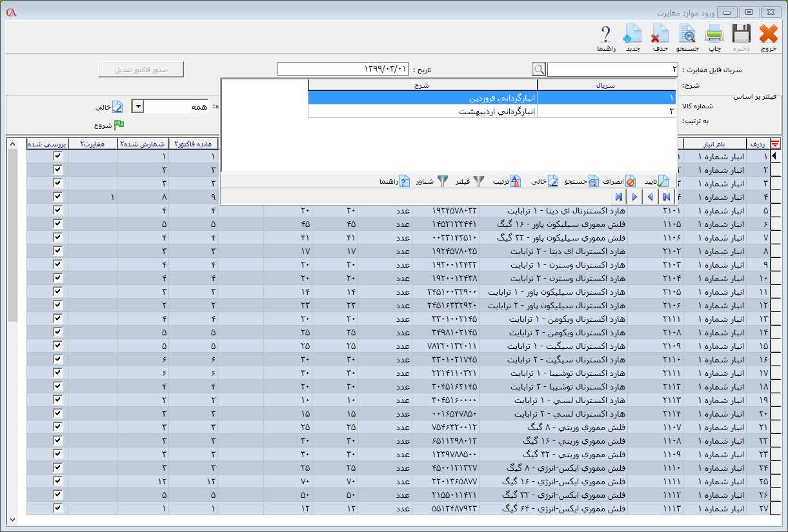Open Search (جستجو) from the top toolbar
The width and height of the screenshot is (788, 532).
coord(687,34)
